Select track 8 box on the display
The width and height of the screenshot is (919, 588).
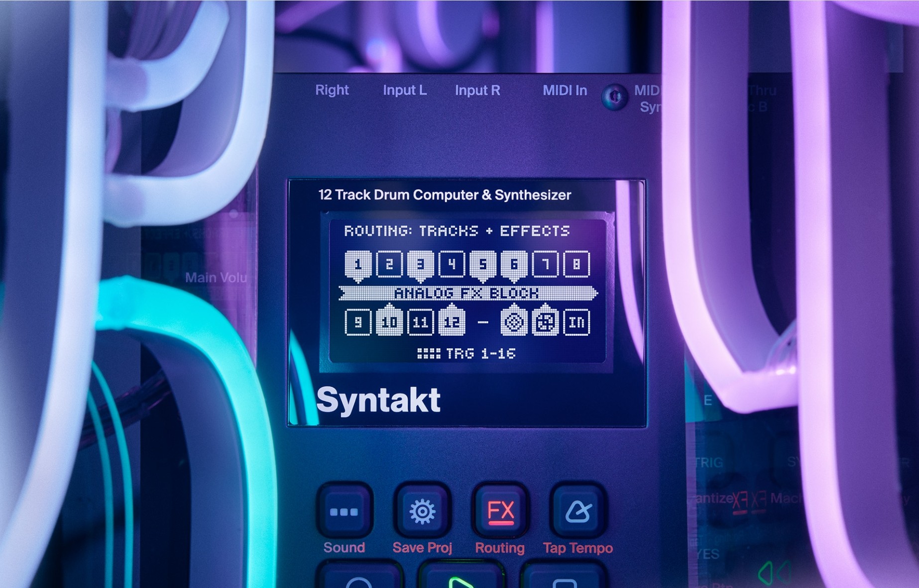(576, 264)
